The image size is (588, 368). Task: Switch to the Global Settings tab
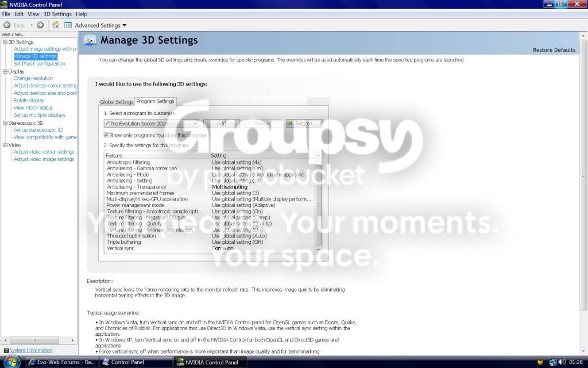tap(117, 102)
